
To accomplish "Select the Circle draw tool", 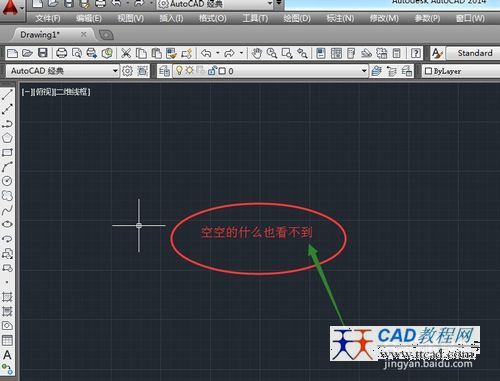I will pos(7,181).
